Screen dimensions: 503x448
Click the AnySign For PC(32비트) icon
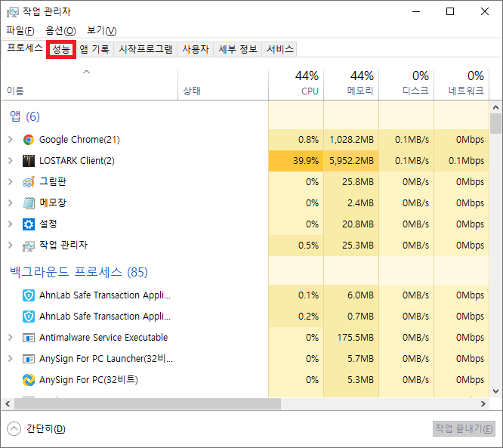(x=29, y=380)
